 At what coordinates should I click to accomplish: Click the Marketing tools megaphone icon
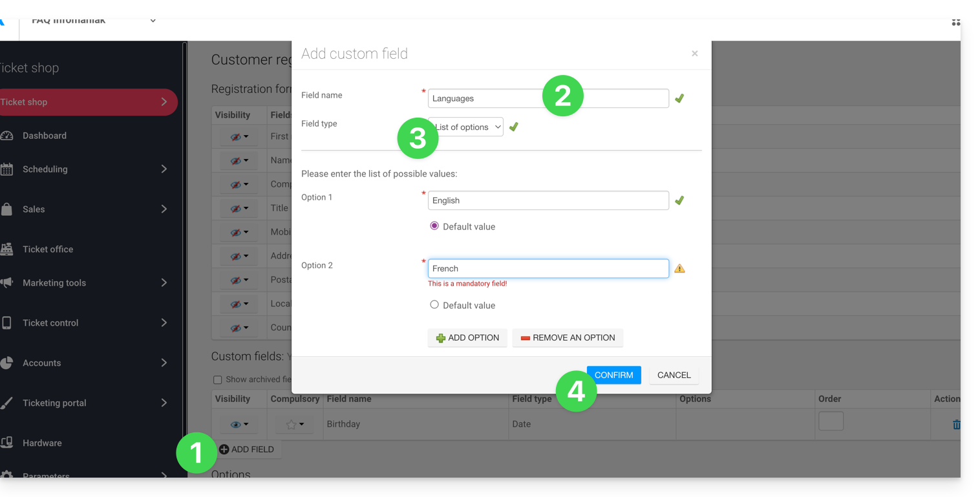(6, 283)
